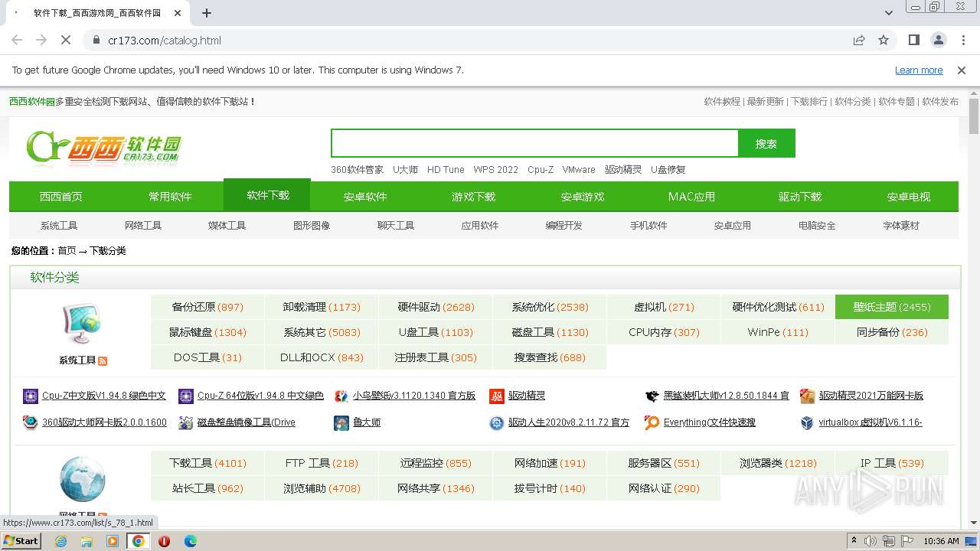The width and height of the screenshot is (980, 551).
Task: Dismiss the Chrome update notification bar
Action: 962,70
